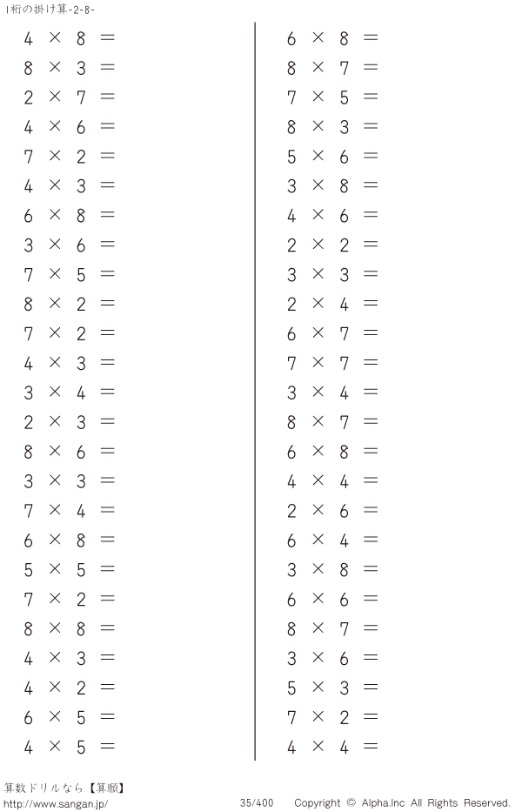This screenshot has width=522, height=812.
Task: Click the 4 × 5 = problem
Action: coord(70,747)
